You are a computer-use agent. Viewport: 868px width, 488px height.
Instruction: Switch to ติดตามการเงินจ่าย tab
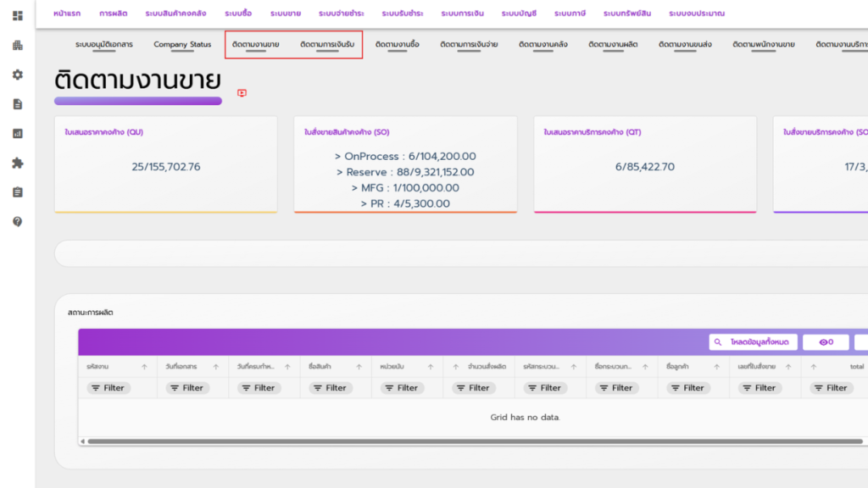(469, 44)
